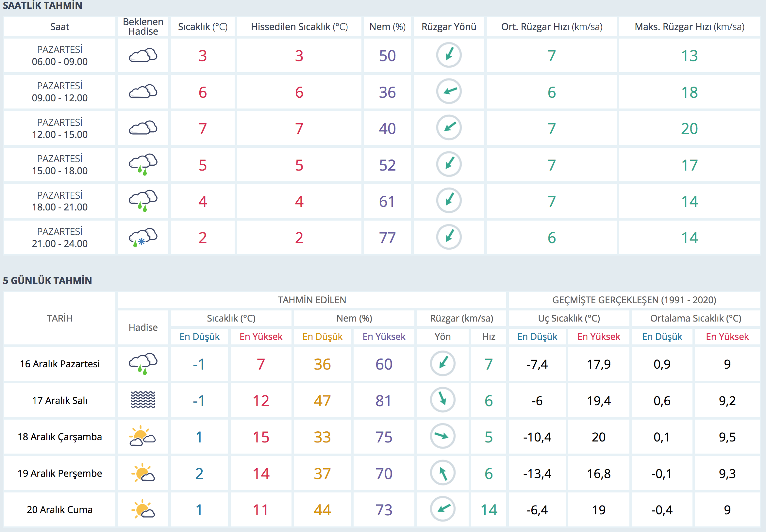The width and height of the screenshot is (766, 532).
Task: Click the fog icon for 17 Aralık Salı
Action: click(x=143, y=400)
